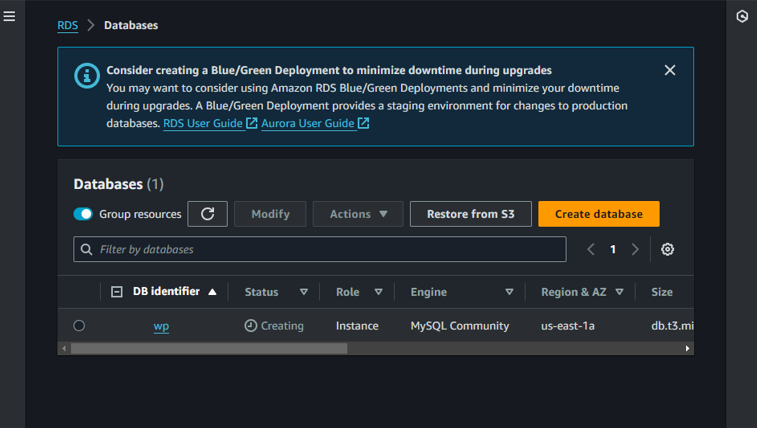This screenshot has height=428, width=757.
Task: Click the Create database button
Action: (x=599, y=214)
